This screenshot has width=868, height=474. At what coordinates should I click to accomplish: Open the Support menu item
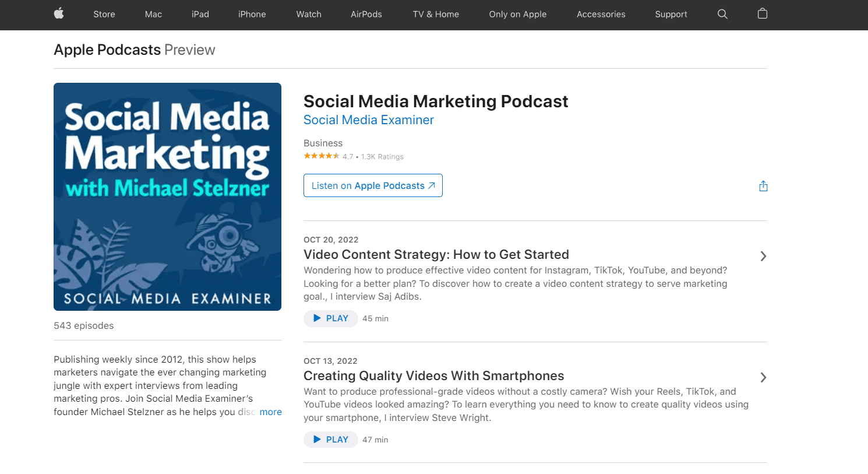tap(671, 14)
